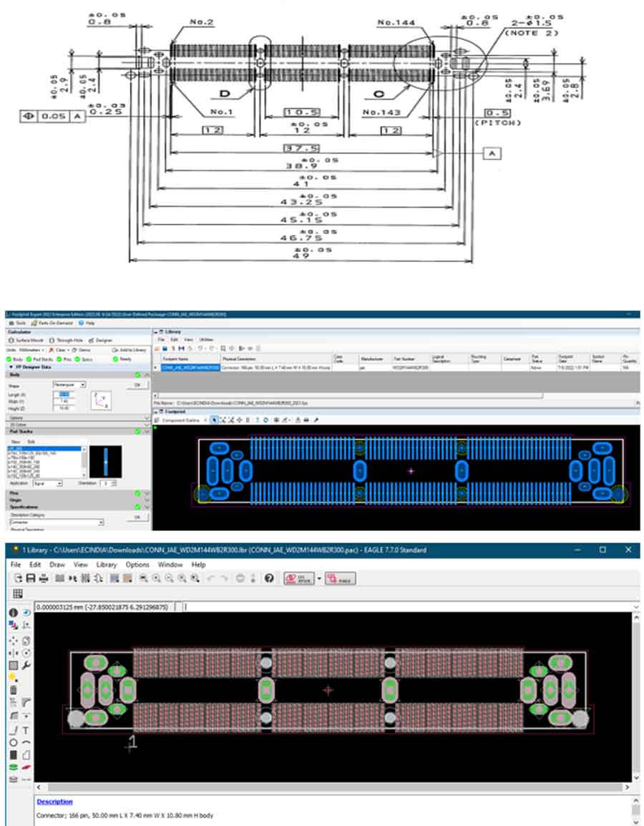Collapse the Body section chevron
Image resolution: width=644 pixels, height=826 pixels.
point(147,374)
